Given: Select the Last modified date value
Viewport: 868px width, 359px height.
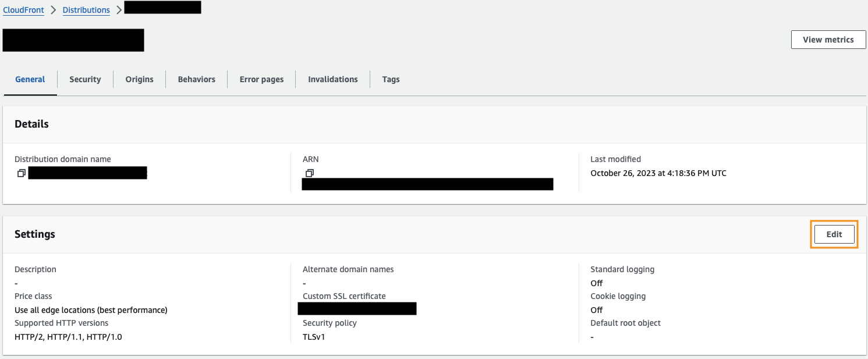Looking at the screenshot, I should point(658,173).
